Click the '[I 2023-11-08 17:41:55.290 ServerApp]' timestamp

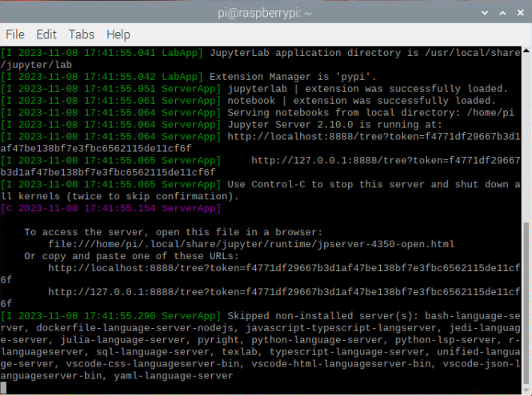click(x=110, y=316)
